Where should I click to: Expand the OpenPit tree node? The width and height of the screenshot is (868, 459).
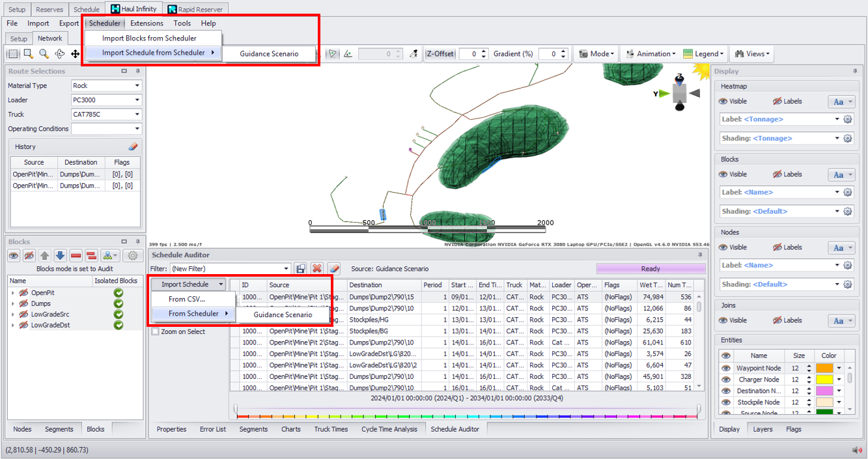(x=13, y=293)
